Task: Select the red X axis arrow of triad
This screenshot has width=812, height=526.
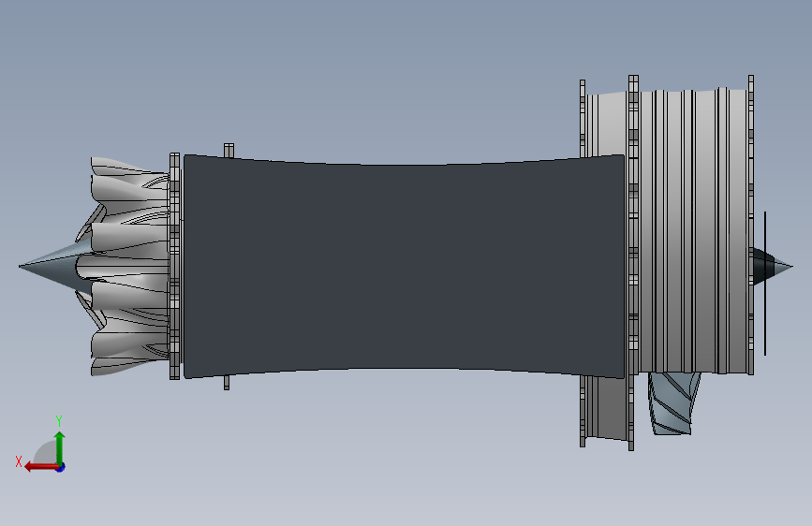Action: click(x=40, y=467)
